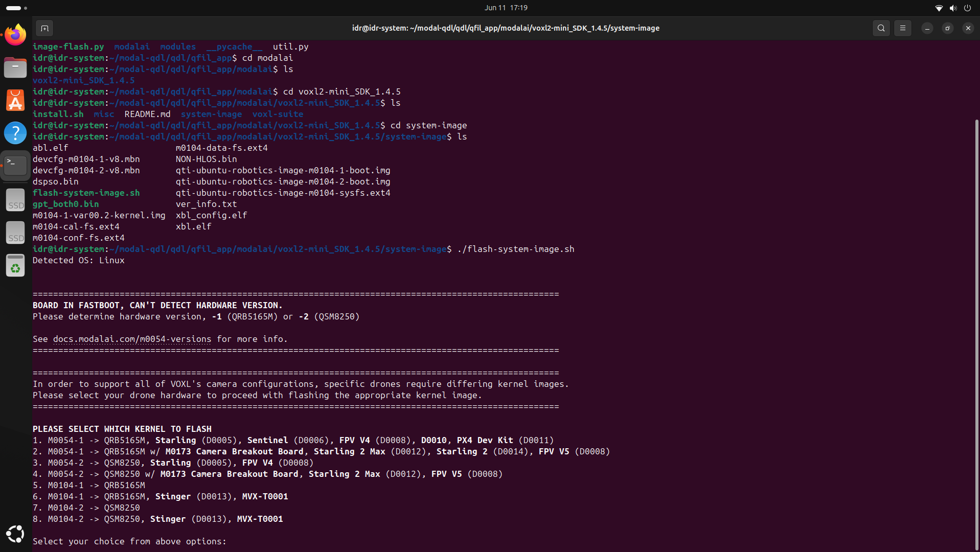Image resolution: width=980 pixels, height=552 pixels.
Task: Open Firefox from the dock
Action: pyautogui.click(x=15, y=35)
